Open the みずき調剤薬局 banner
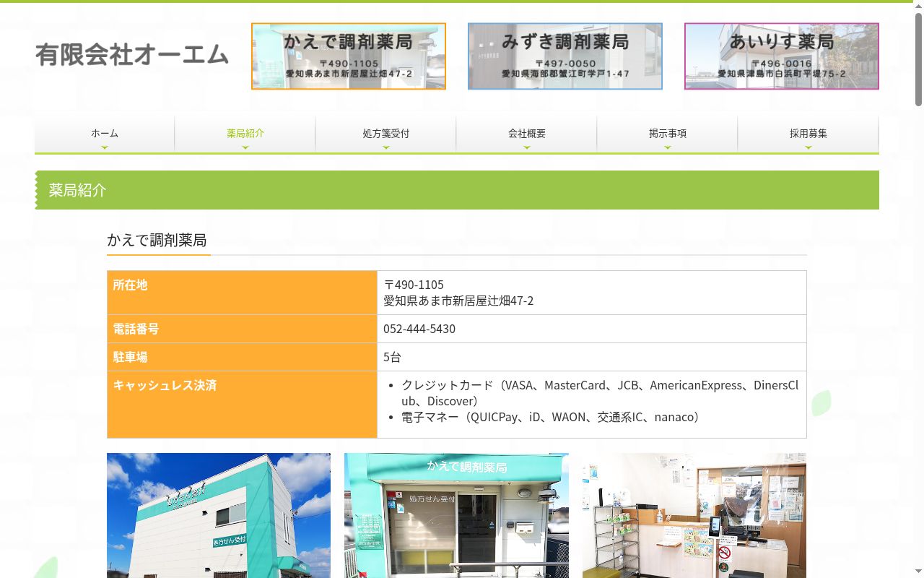The image size is (924, 578). (x=565, y=56)
